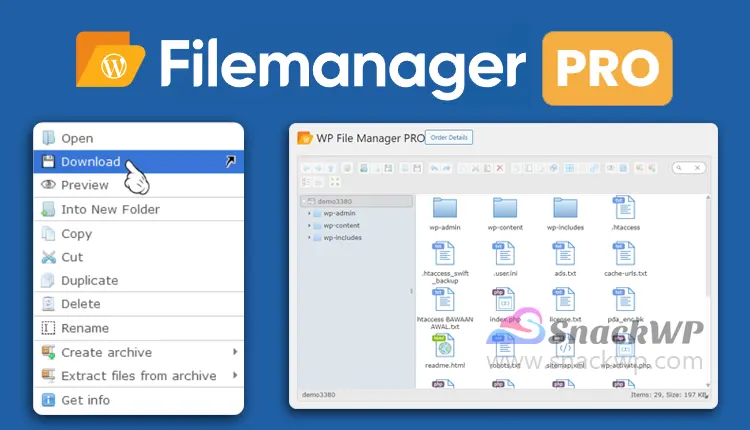Choose Cut in the context menu

[138, 257]
